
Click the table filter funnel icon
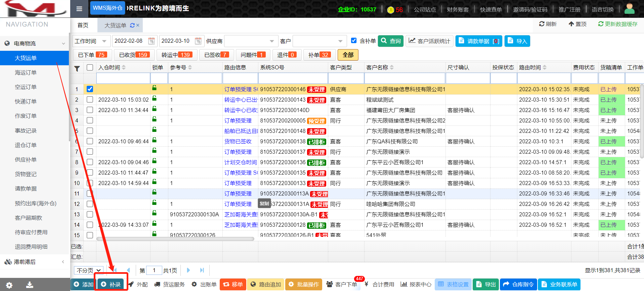(x=77, y=68)
